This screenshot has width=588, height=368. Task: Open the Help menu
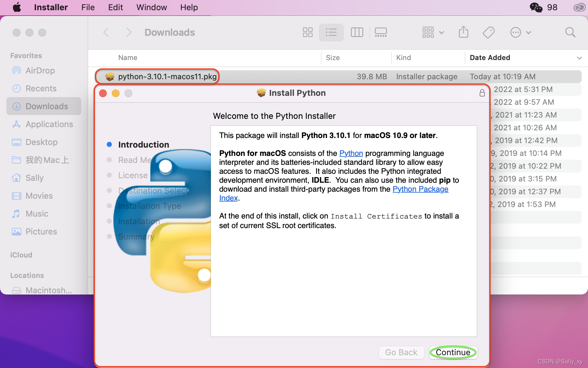(189, 7)
